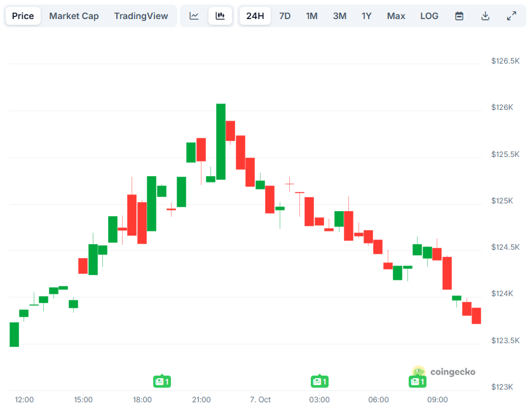
Task: Switch to line chart view
Action: point(194,16)
